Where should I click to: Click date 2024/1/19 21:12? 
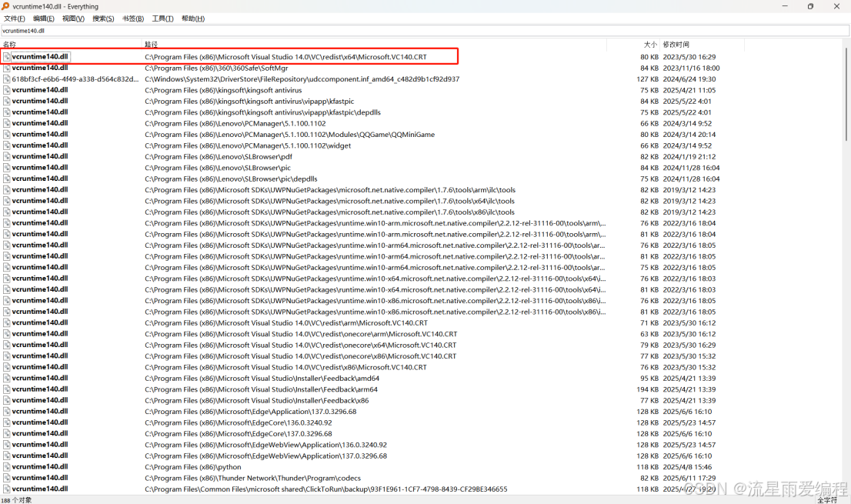(689, 157)
